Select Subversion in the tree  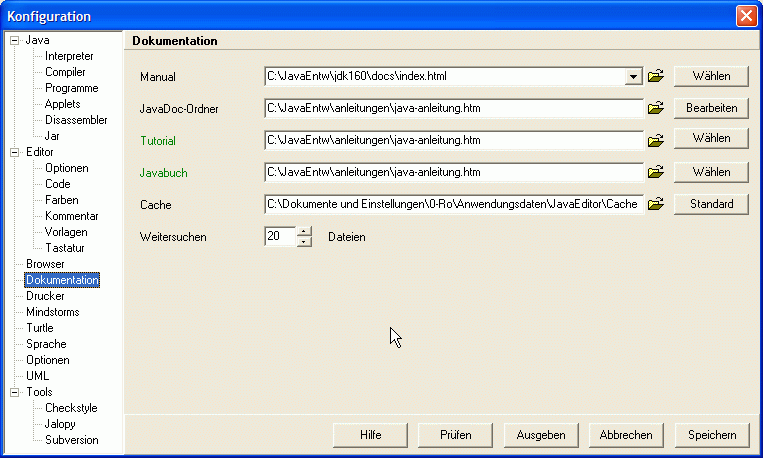(72, 440)
